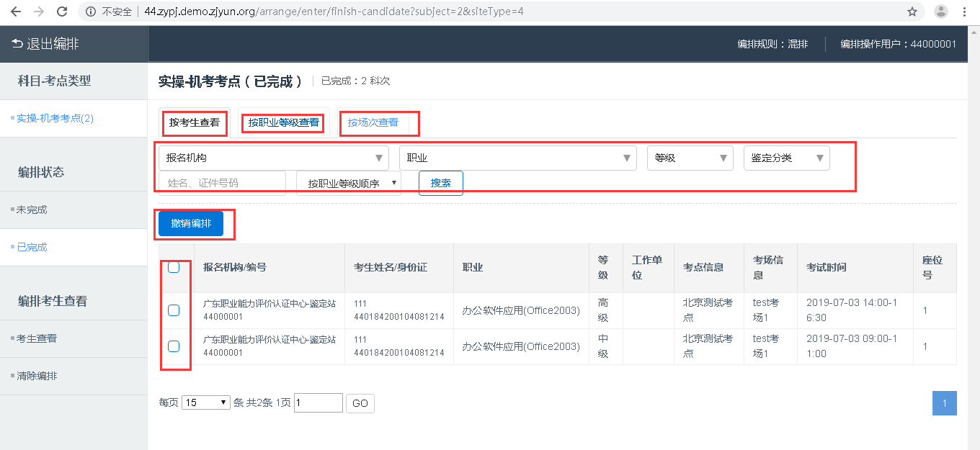Open 考生查看 in the sidebar
This screenshot has width=980, height=450.
pyautogui.click(x=36, y=338)
